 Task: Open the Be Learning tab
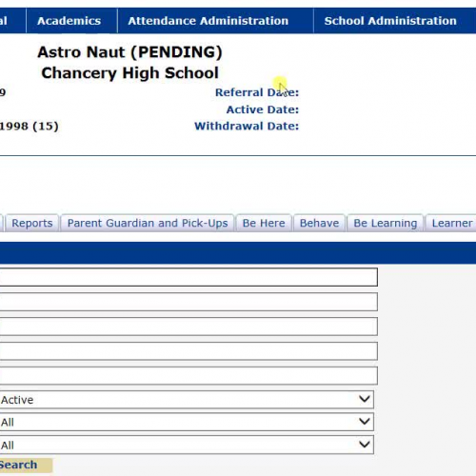(386, 223)
